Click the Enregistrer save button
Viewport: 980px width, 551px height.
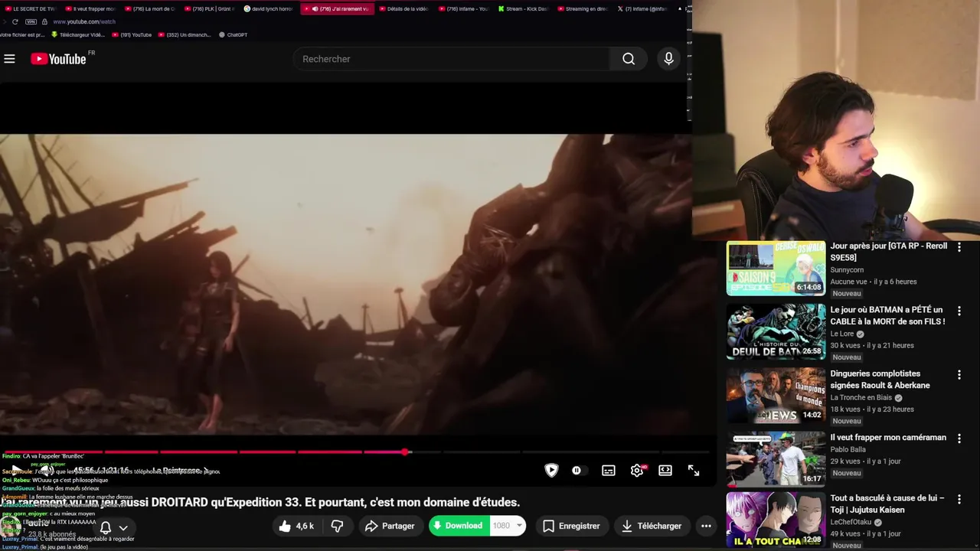(x=571, y=526)
